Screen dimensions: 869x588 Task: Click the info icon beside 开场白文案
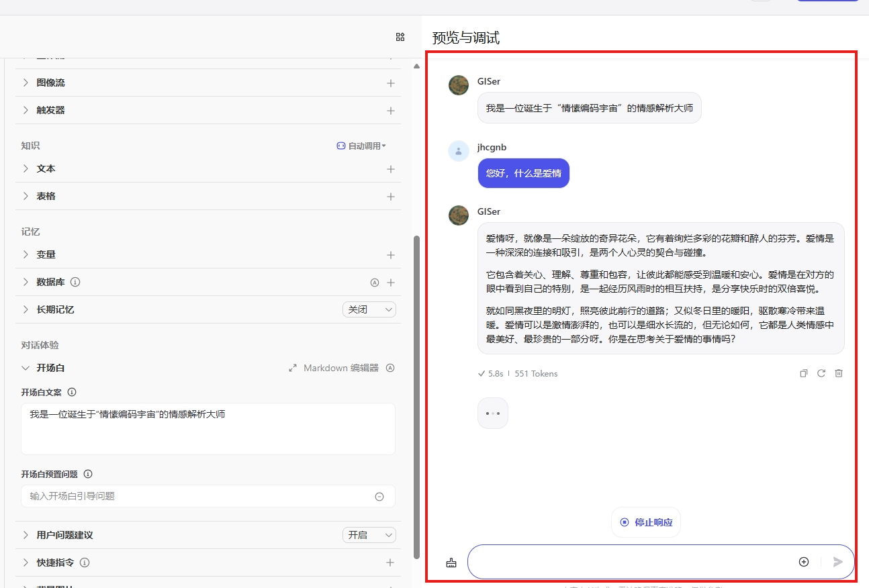pos(72,392)
